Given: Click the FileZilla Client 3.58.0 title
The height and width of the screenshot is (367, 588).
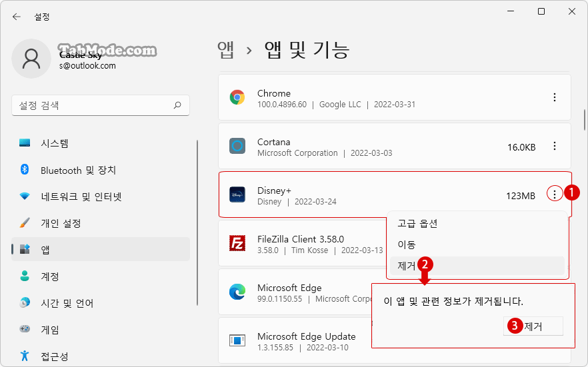Looking at the screenshot, I should pos(301,239).
